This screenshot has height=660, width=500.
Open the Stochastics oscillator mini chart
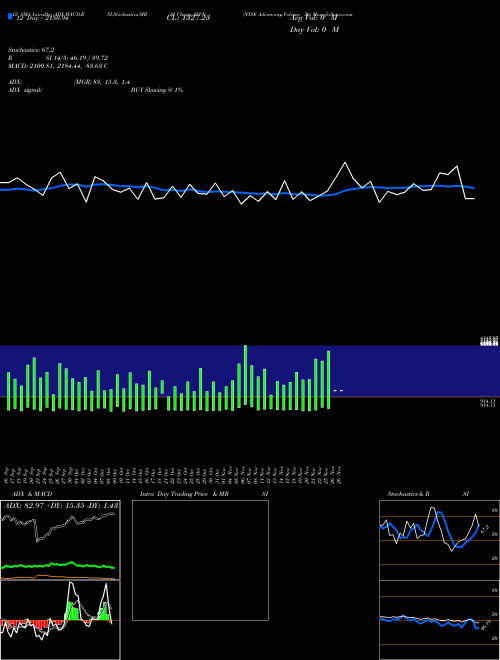439,540
